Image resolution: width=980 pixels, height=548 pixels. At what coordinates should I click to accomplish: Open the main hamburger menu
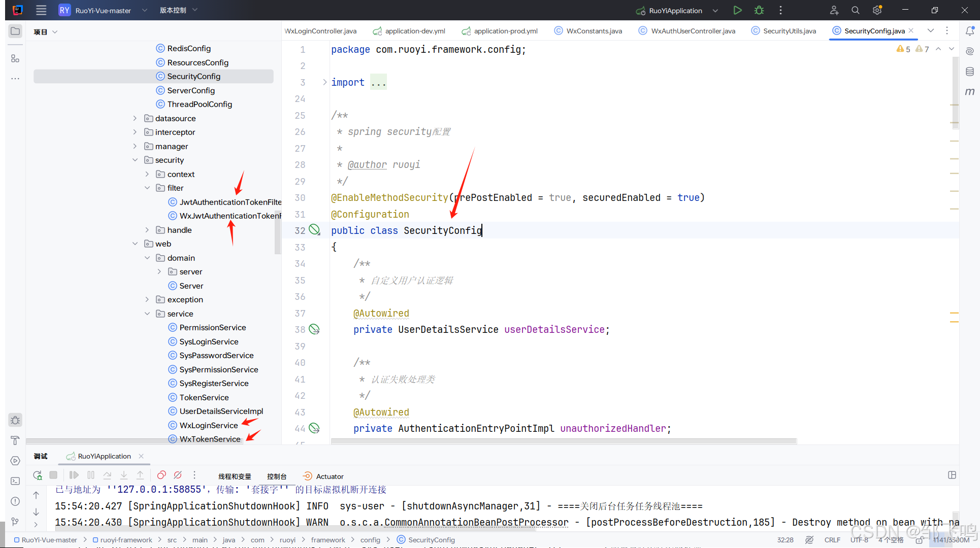pos(41,10)
